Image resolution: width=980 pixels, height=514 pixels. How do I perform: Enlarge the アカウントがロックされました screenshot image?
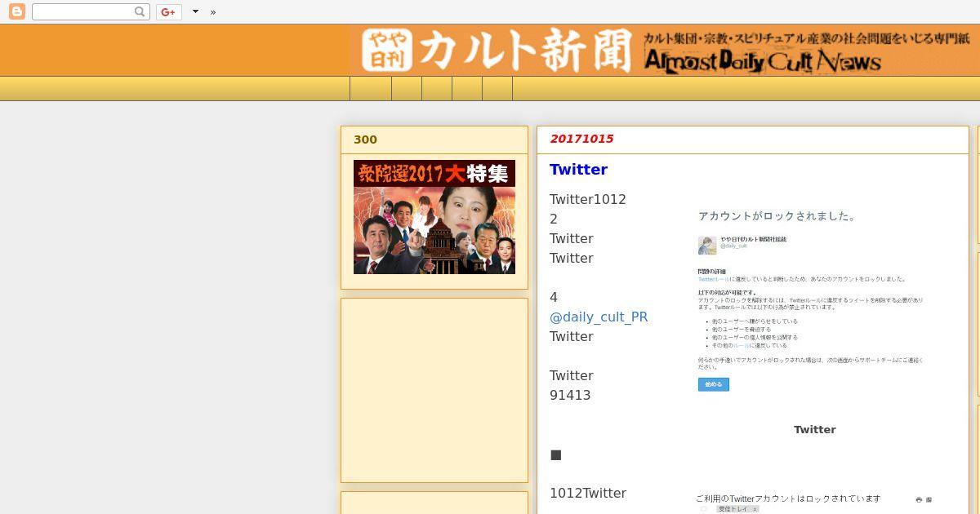tap(814, 301)
